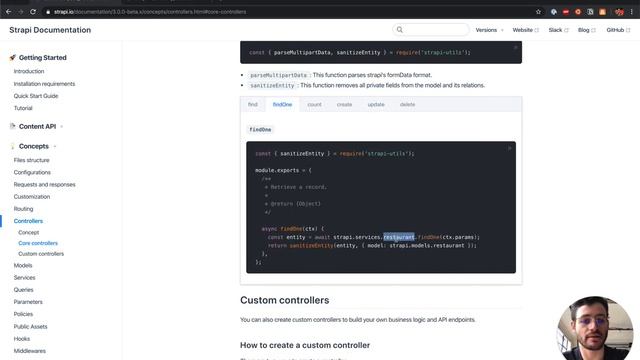The image size is (640, 360).
Task: Open the Versions dropdown
Action: click(489, 30)
